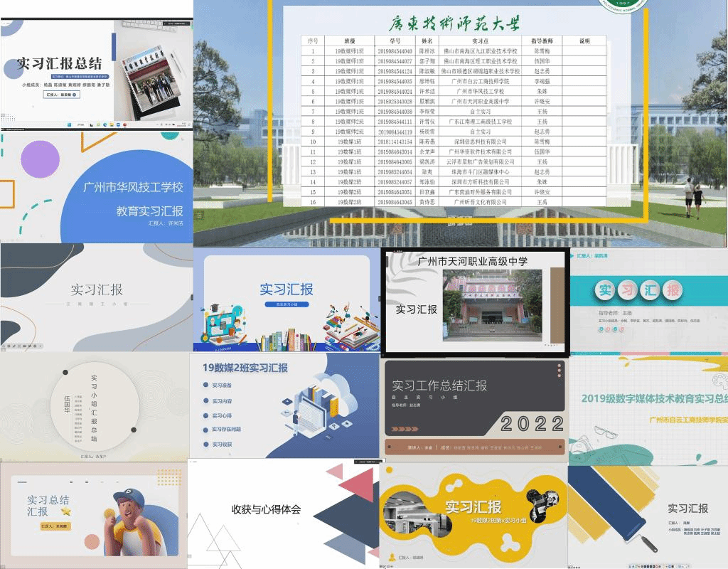Click the 汇报人 box on 实习汇报总结 slide
Image resolution: width=728 pixels, height=569 pixels.
[61, 94]
